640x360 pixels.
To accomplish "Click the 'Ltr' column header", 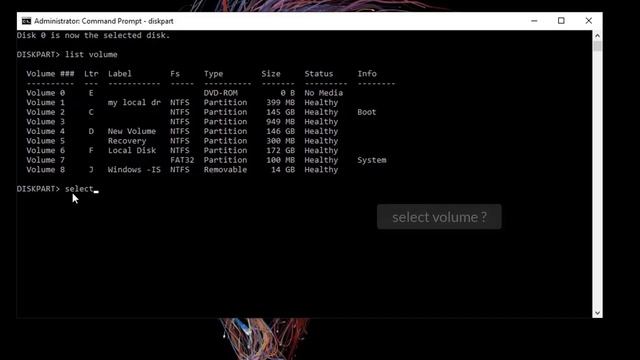I will click(x=91, y=74).
